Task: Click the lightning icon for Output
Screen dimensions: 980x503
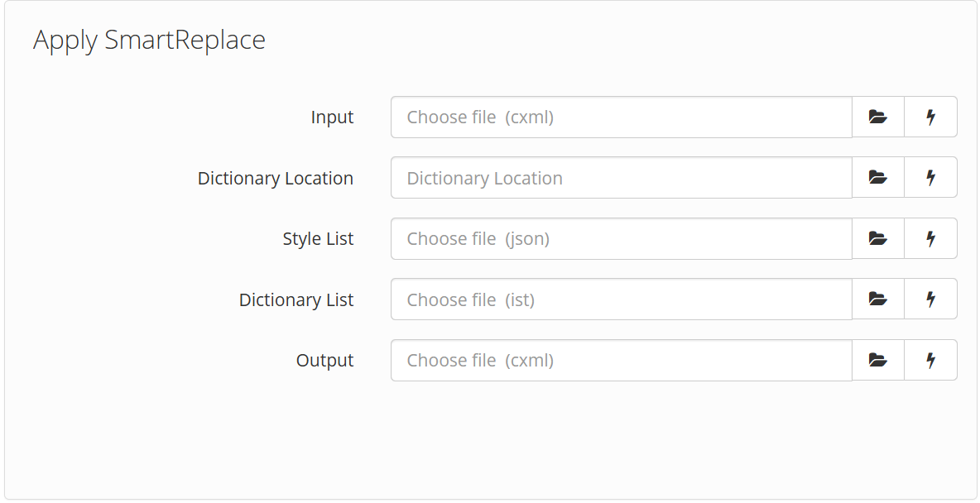Action: pos(930,360)
